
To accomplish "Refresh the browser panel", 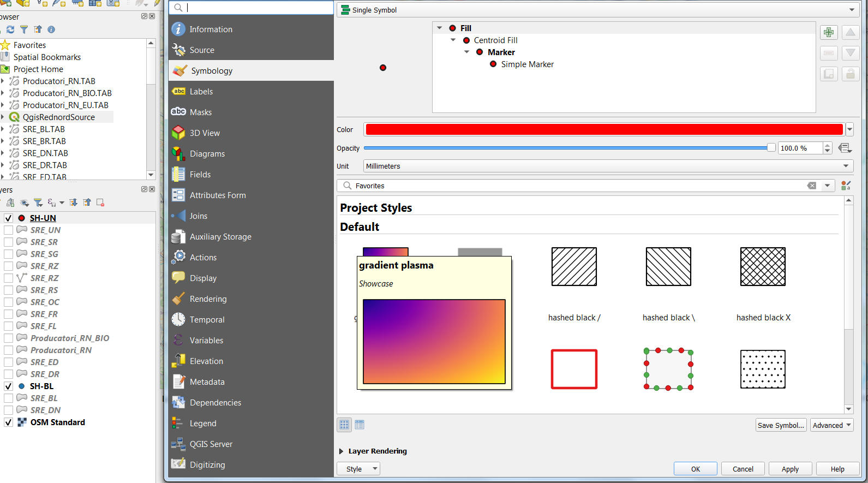I will tap(10, 29).
